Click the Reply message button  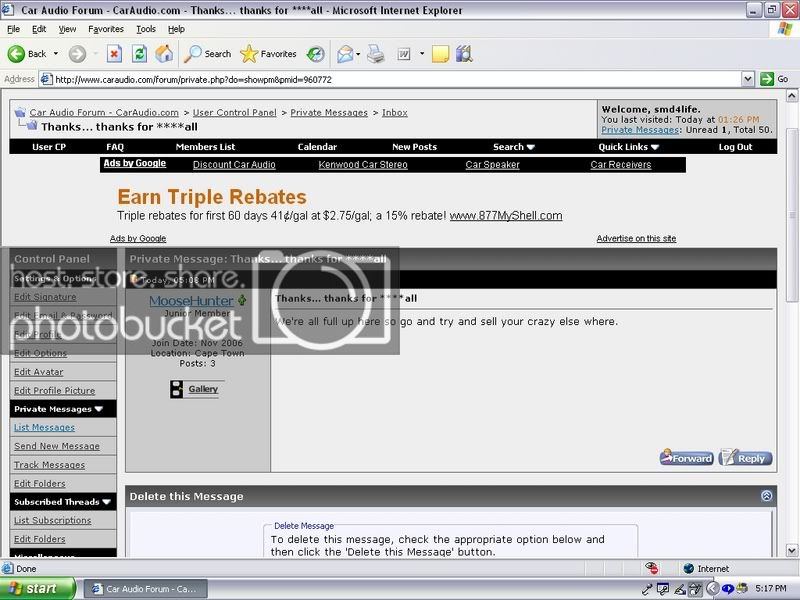click(745, 458)
